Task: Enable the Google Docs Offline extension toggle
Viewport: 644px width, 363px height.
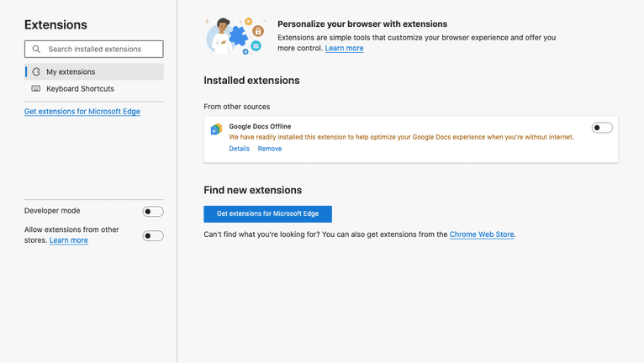Action: coord(602,128)
